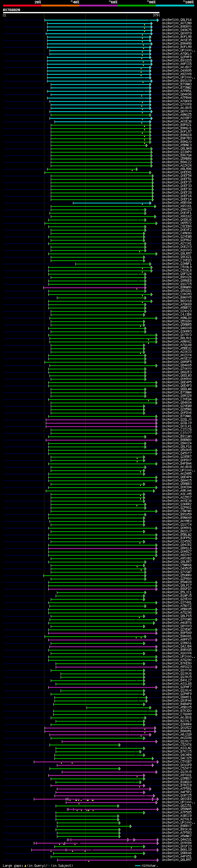This screenshot has width=197, height=868.
Task: Choose the UniRef100_A9PIS5 entry
Action: click(x=177, y=64)
